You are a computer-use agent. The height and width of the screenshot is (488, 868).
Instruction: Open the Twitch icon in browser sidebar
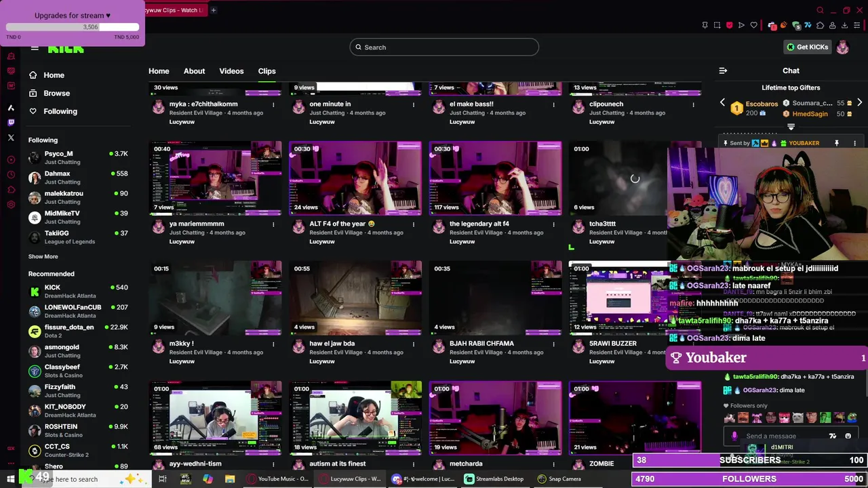(11, 123)
